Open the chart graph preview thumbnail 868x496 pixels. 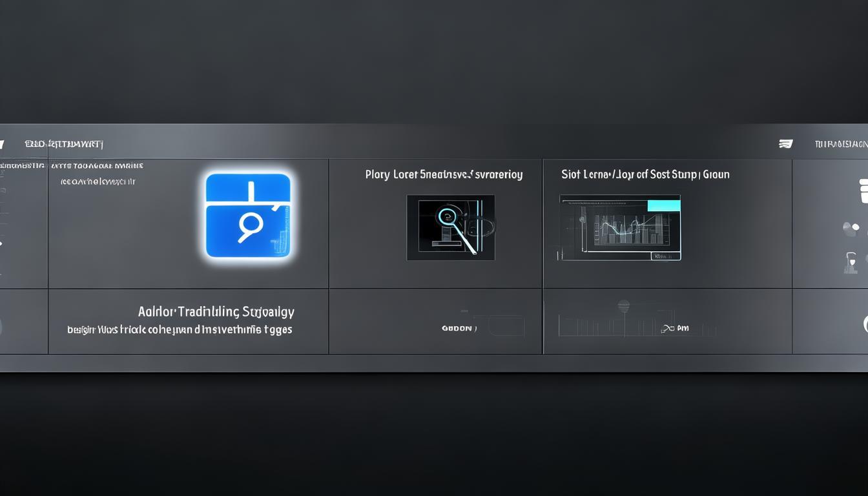click(x=619, y=227)
